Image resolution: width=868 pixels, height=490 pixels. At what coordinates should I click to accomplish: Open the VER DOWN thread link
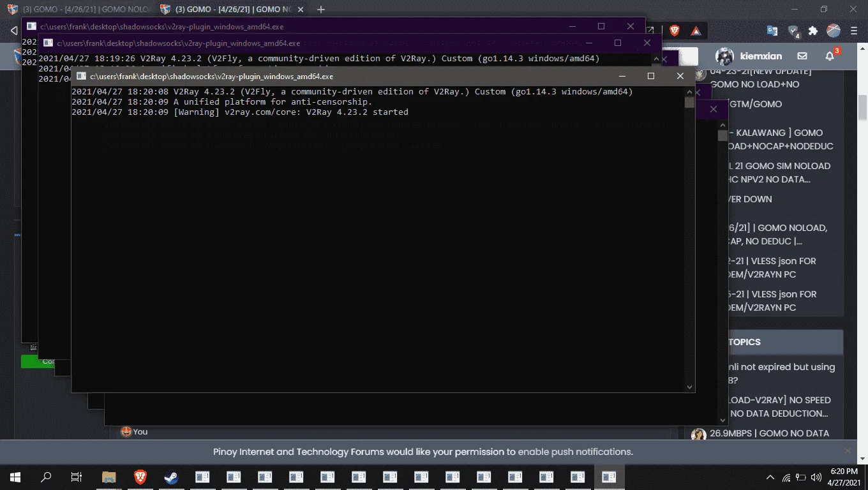pyautogui.click(x=750, y=199)
